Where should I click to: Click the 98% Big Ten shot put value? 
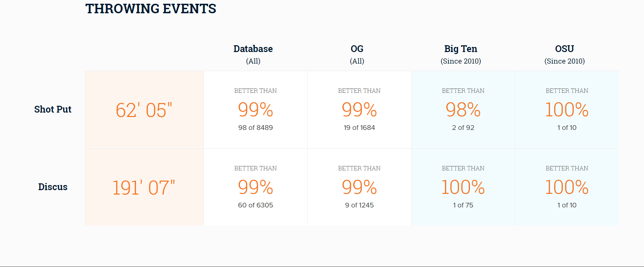[x=463, y=110]
